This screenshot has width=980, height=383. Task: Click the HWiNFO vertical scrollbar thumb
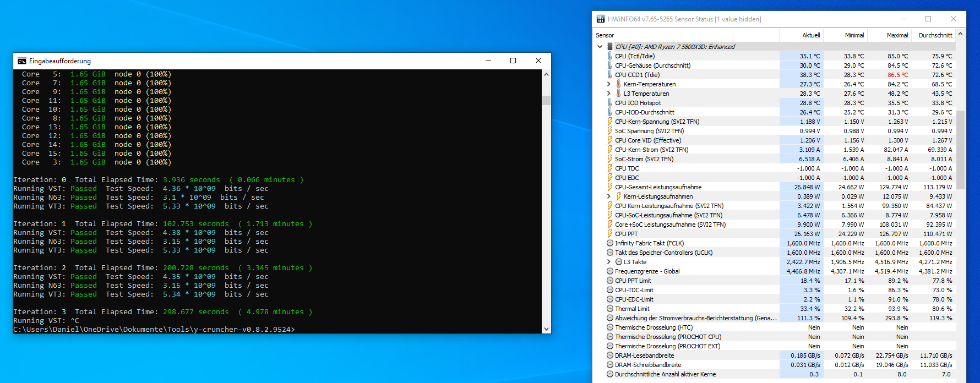coord(961,150)
